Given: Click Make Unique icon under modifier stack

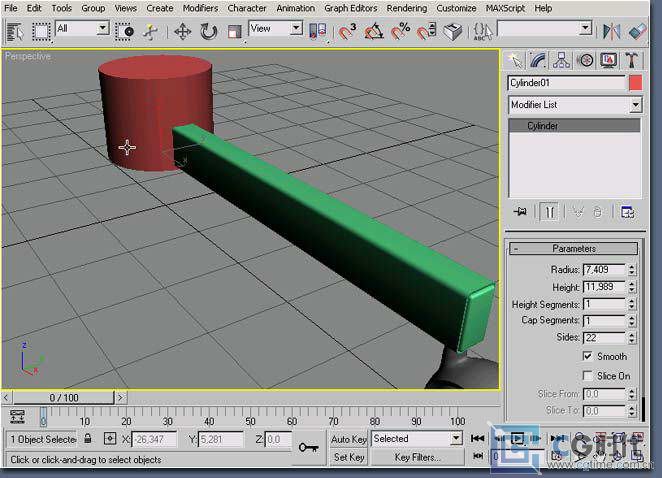Looking at the screenshot, I should pos(578,212).
